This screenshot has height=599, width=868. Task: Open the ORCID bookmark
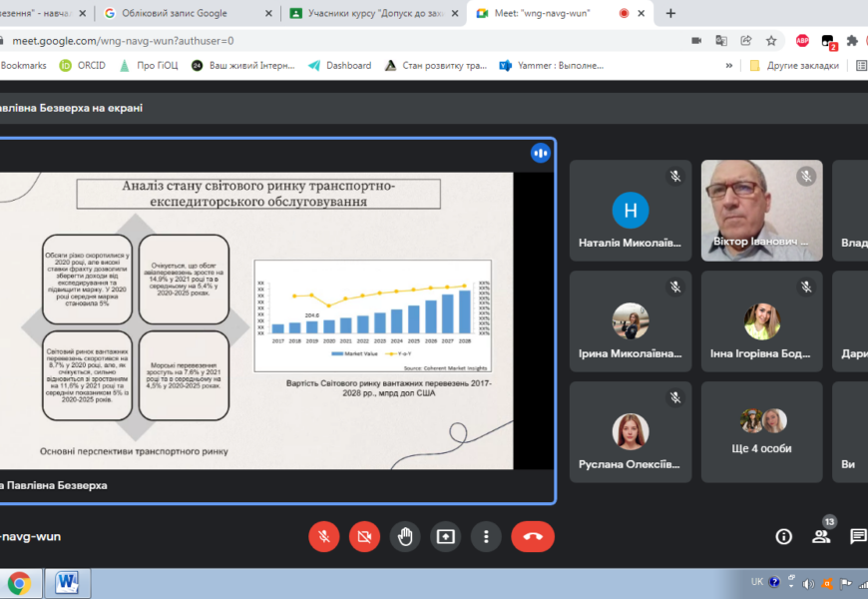[x=82, y=65]
